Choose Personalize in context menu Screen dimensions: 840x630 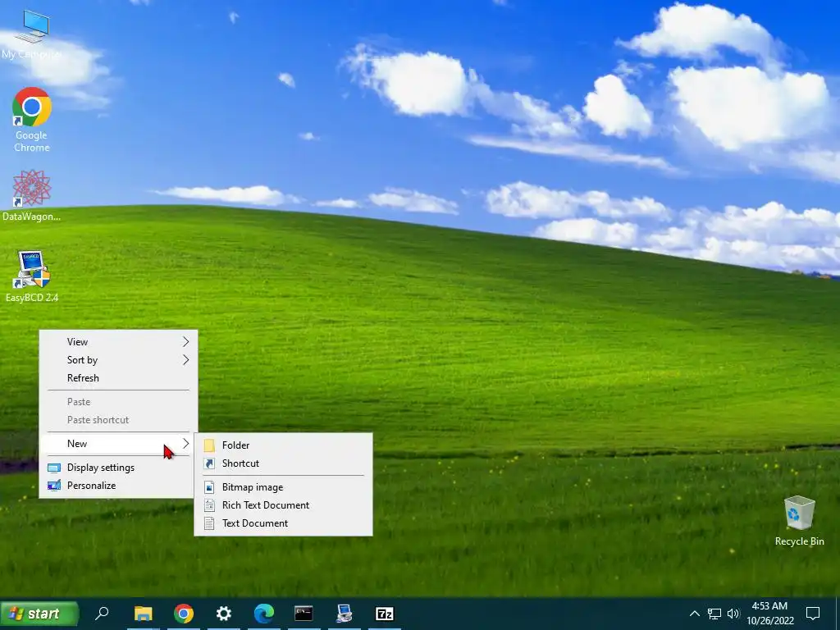point(118,486)
